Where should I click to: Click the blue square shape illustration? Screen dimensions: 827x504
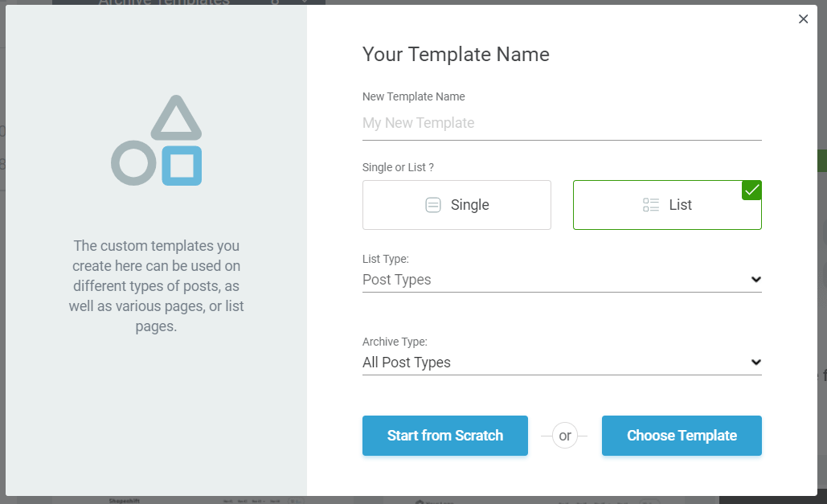(x=182, y=166)
